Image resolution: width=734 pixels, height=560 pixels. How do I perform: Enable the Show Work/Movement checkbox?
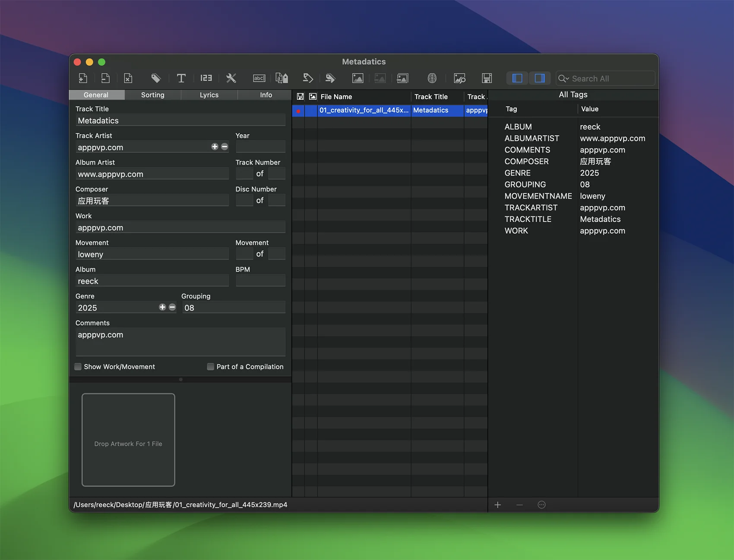78,367
